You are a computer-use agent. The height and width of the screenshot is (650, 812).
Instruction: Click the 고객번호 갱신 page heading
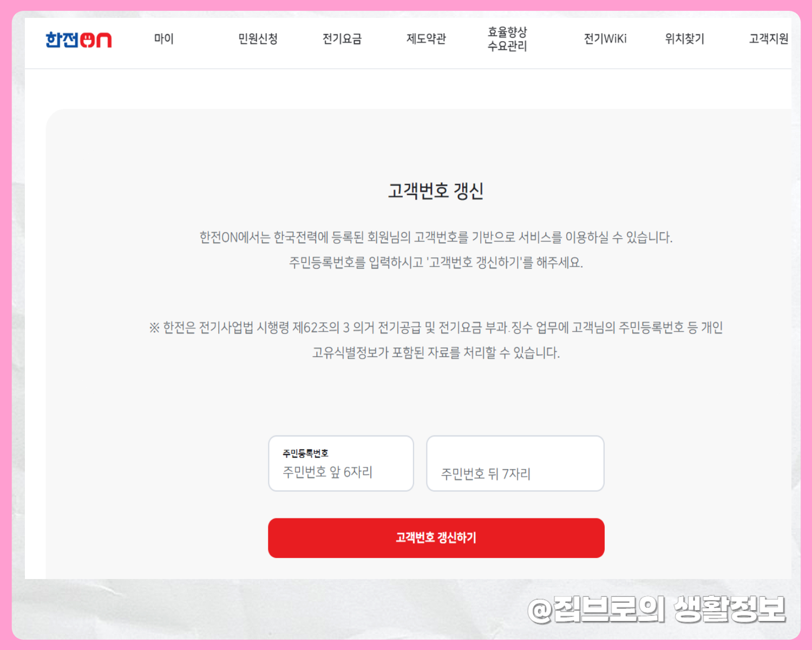coord(436,191)
